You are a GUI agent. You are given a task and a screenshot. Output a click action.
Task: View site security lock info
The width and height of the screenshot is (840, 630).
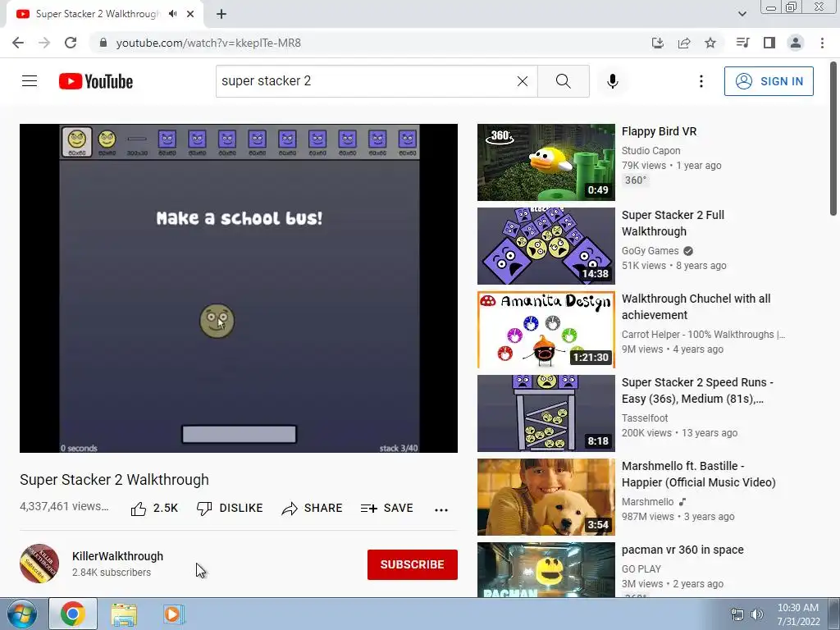point(103,43)
